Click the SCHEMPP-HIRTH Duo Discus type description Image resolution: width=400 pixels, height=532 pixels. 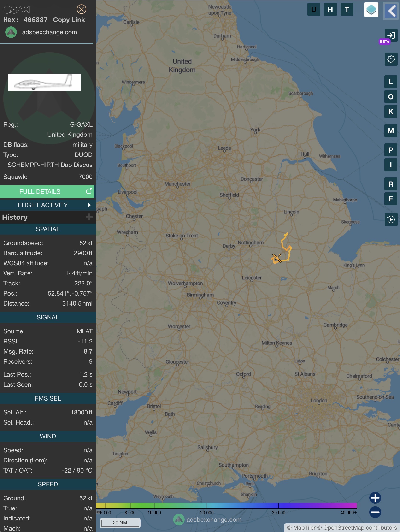[50, 165]
